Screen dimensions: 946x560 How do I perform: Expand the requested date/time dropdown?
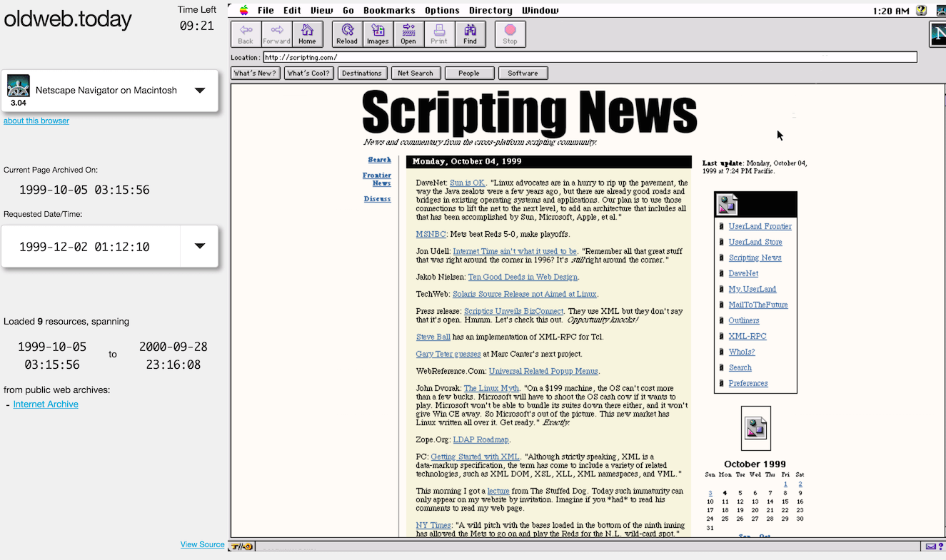200,246
